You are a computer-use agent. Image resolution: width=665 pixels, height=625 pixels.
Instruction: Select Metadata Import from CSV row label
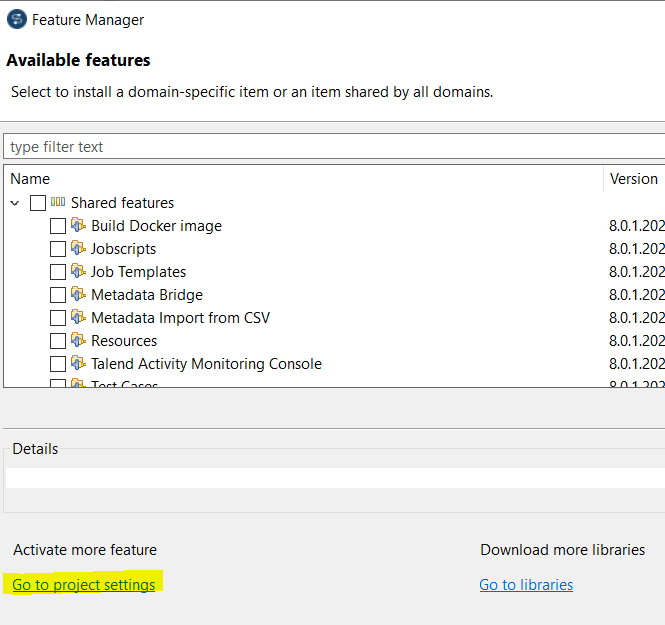(x=181, y=318)
